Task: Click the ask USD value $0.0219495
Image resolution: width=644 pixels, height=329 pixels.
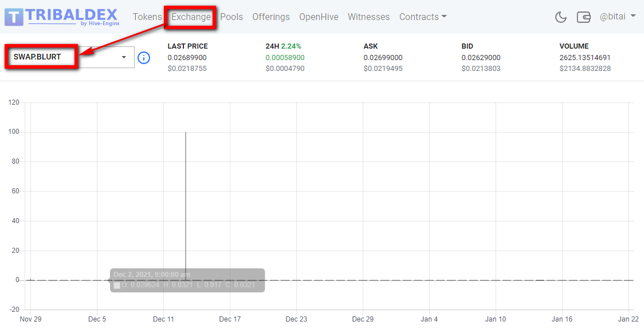Action: 383,69
